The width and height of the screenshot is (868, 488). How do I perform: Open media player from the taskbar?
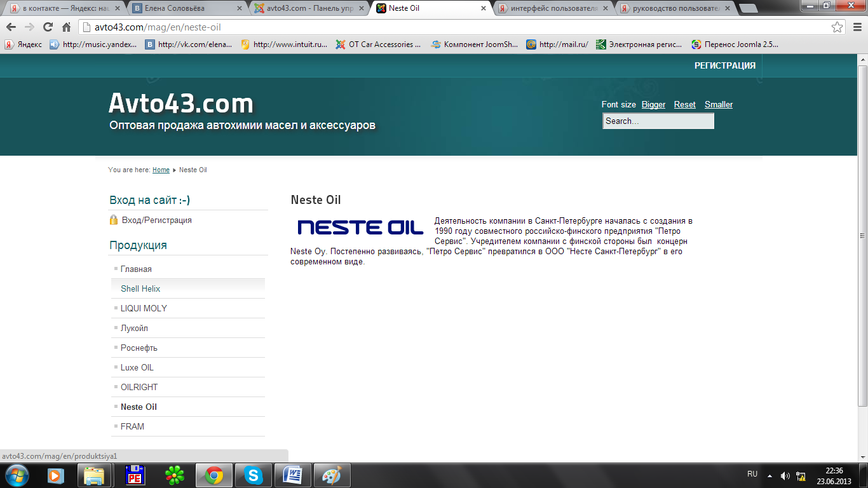56,475
